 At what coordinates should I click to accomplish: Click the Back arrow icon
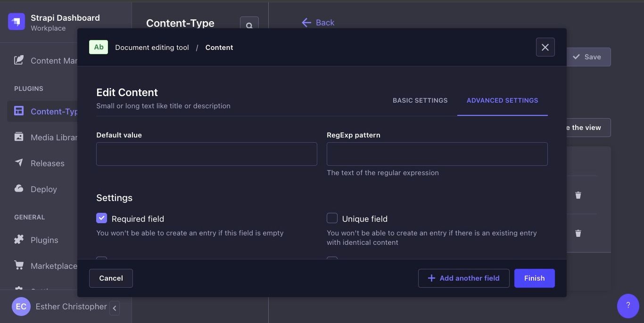click(306, 23)
